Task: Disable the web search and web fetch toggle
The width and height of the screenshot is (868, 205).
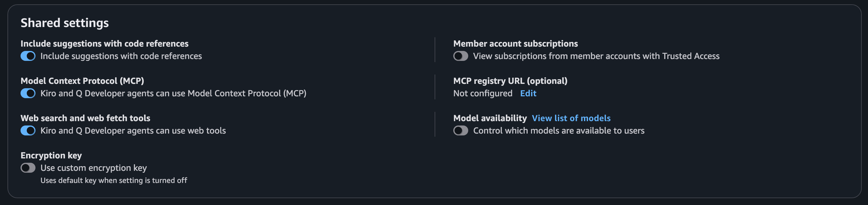Action: tap(28, 130)
